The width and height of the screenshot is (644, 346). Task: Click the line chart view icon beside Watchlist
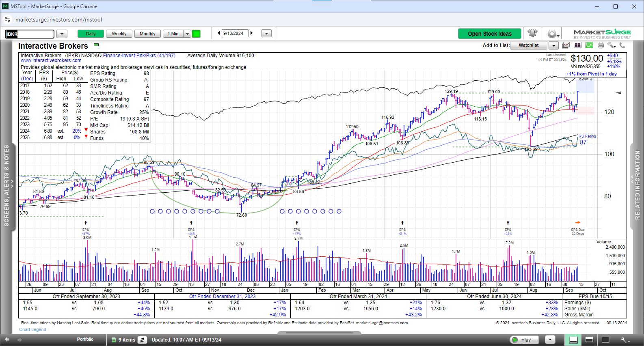(x=566, y=45)
